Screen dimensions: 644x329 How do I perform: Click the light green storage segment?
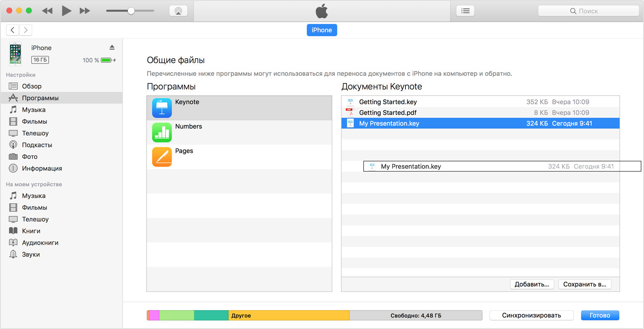pos(177,315)
